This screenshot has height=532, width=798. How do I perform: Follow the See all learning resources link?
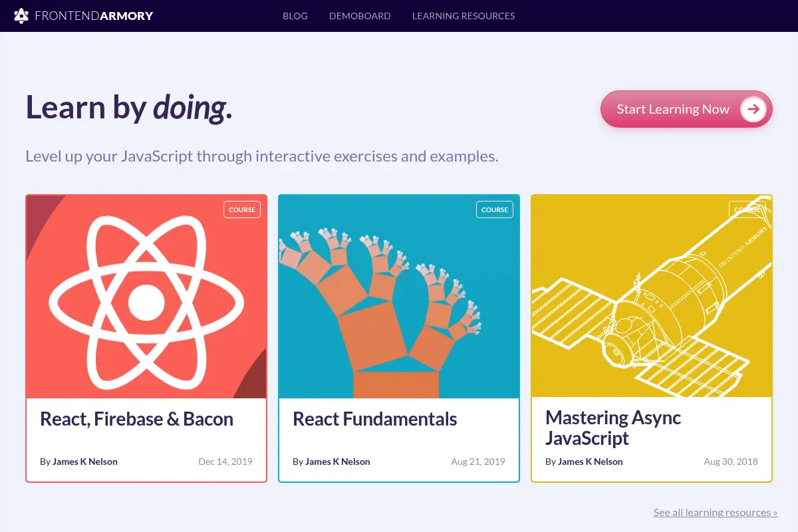pos(716,512)
